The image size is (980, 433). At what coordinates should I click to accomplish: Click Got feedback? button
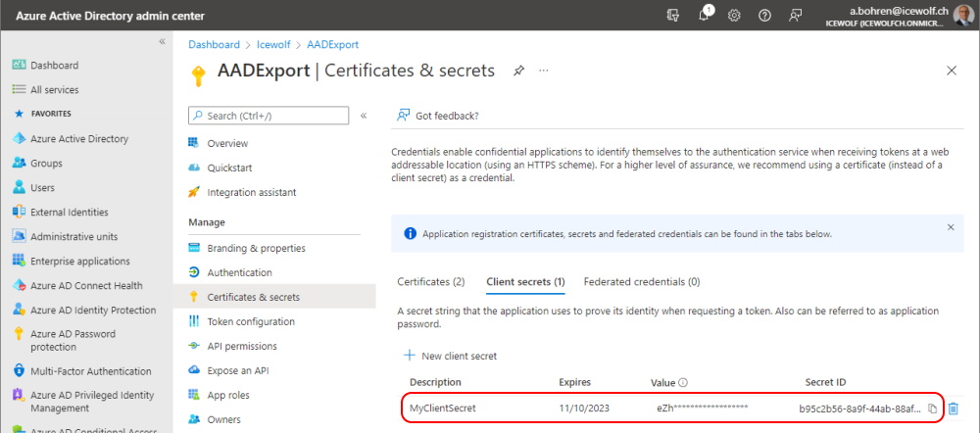(438, 116)
